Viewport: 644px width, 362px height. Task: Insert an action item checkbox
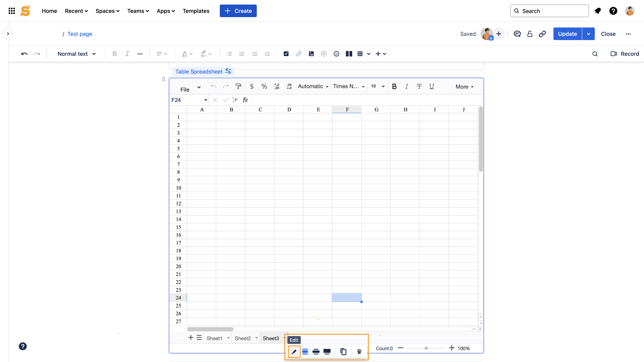pos(286,54)
